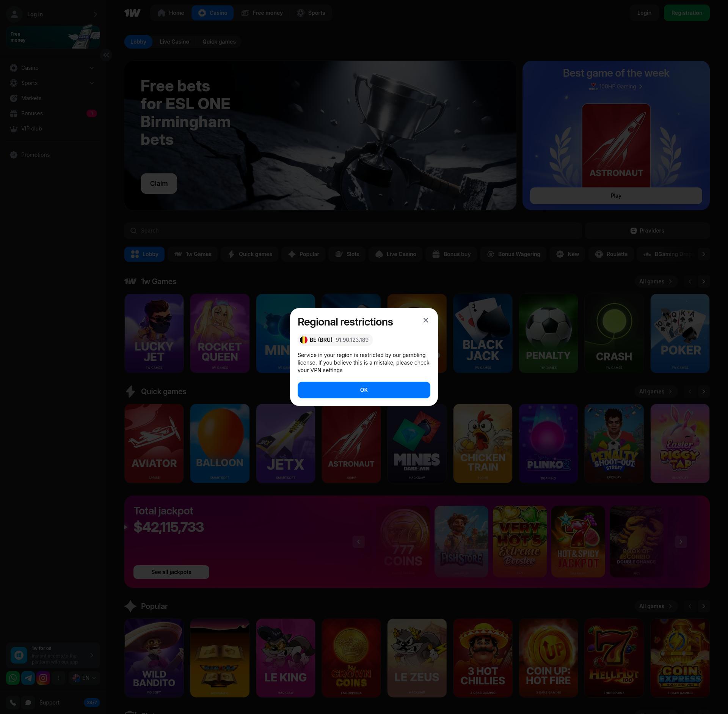Open the Aviator game thumbnail
Image resolution: width=728 pixels, height=714 pixels.
[x=154, y=443]
